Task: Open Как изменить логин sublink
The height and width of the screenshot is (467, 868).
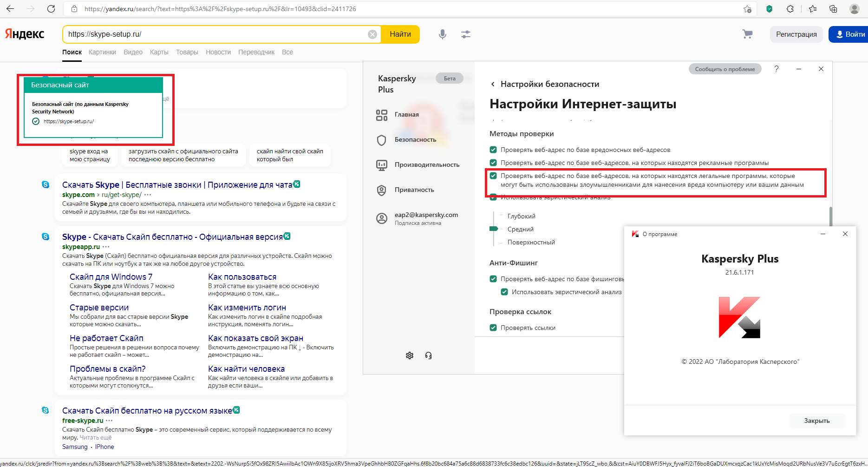Action: point(247,308)
